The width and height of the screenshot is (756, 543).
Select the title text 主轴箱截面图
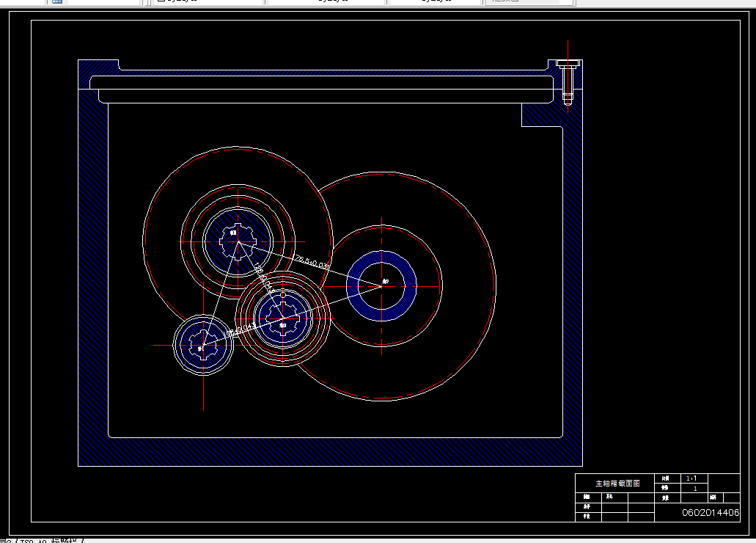click(617, 483)
